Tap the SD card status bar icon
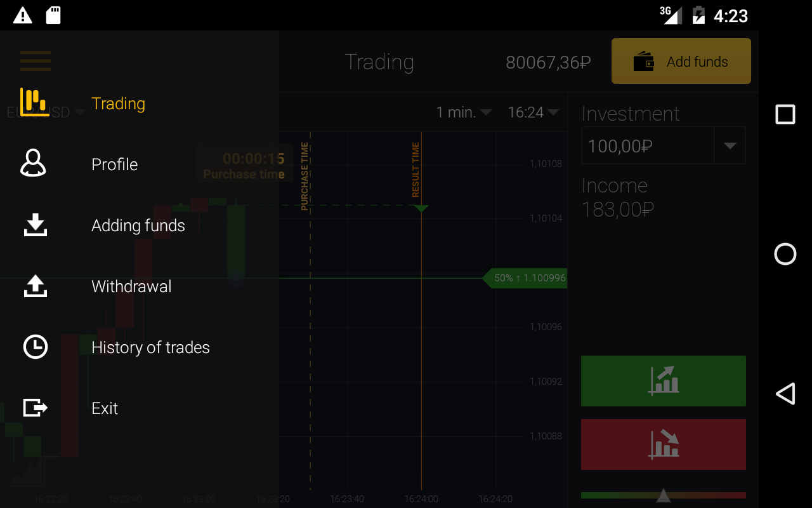This screenshot has height=508, width=812. 53,15
